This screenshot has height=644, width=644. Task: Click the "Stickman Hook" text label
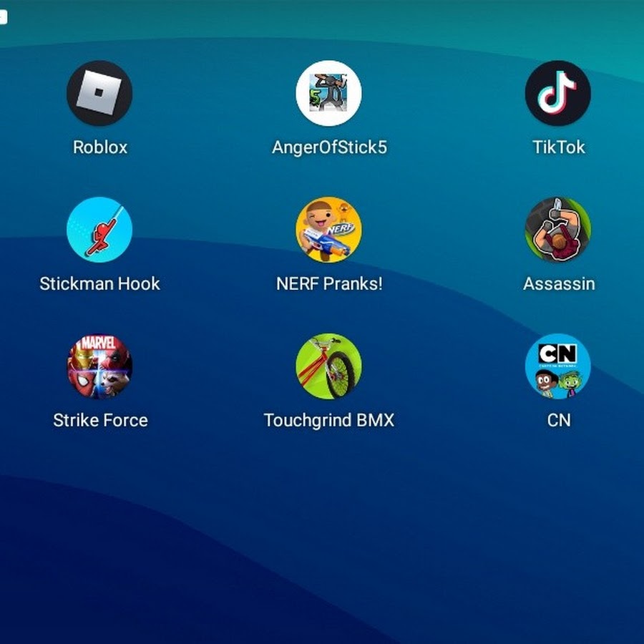[x=99, y=283]
